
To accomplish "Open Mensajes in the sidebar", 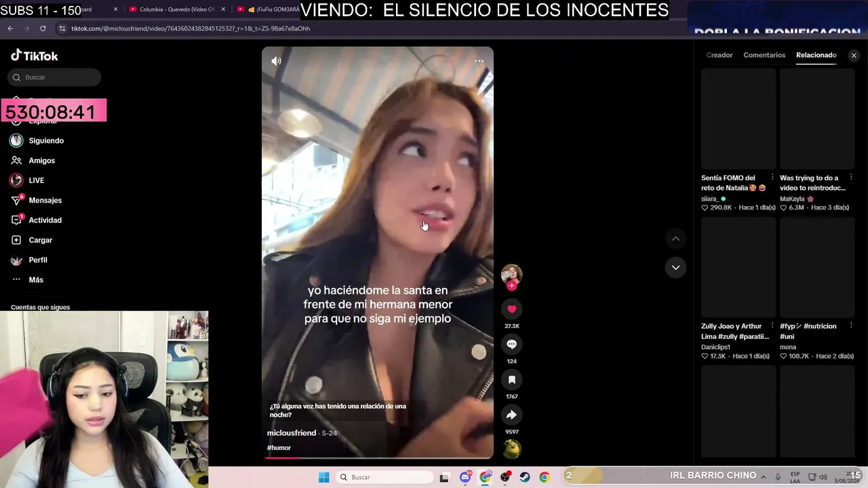I will point(45,200).
